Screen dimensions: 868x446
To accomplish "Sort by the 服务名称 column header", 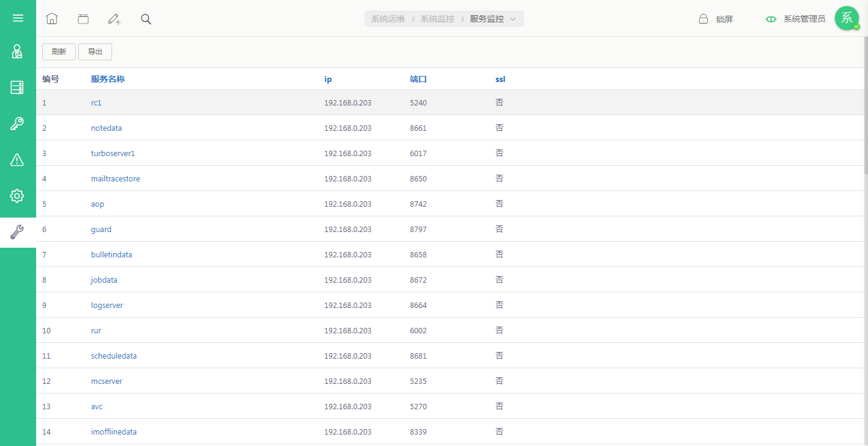I will 108,79.
